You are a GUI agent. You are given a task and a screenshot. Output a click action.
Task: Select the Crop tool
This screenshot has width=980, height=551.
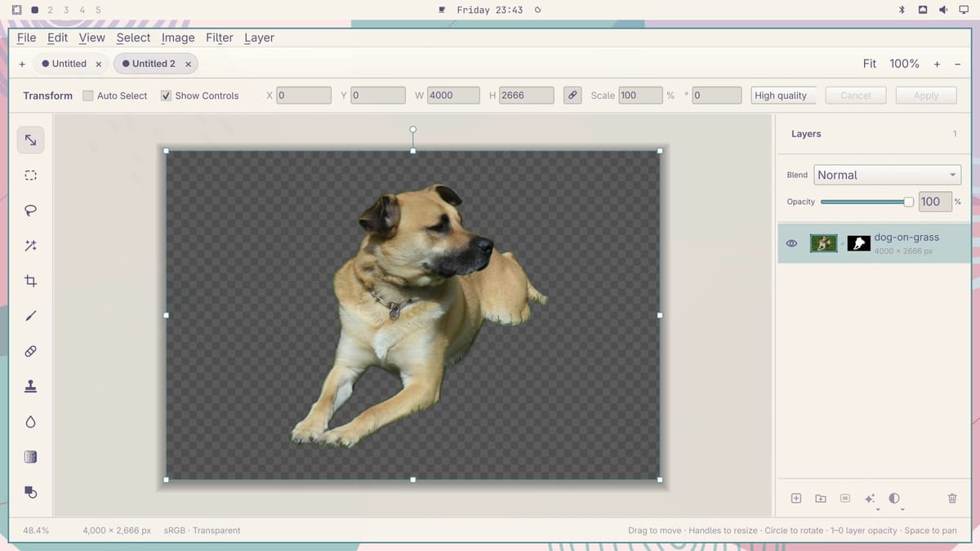(x=30, y=281)
